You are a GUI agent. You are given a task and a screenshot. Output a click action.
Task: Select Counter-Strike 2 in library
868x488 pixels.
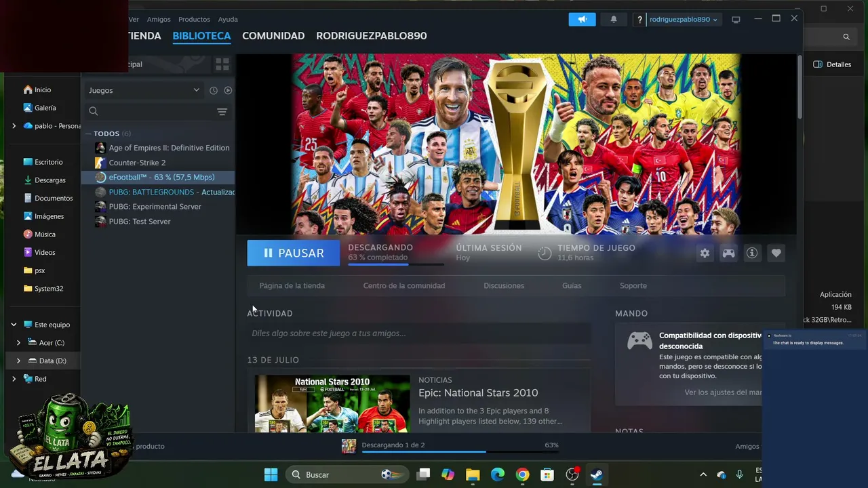click(137, 163)
